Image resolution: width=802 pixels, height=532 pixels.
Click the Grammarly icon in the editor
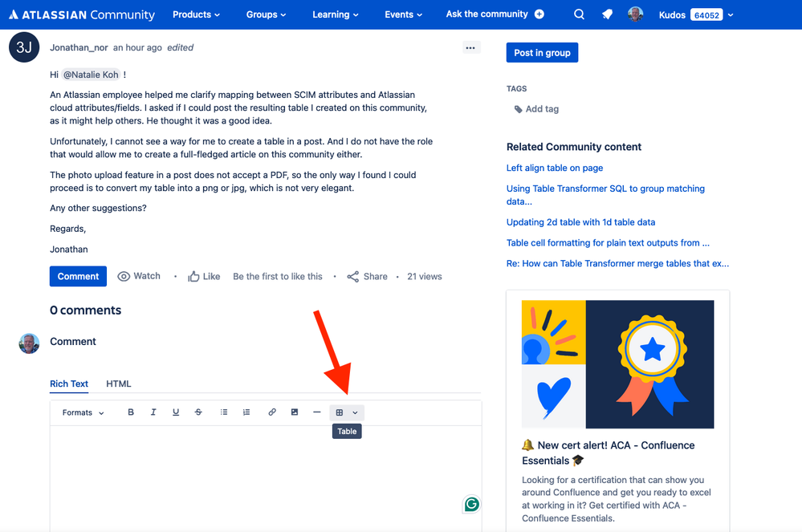pyautogui.click(x=471, y=505)
